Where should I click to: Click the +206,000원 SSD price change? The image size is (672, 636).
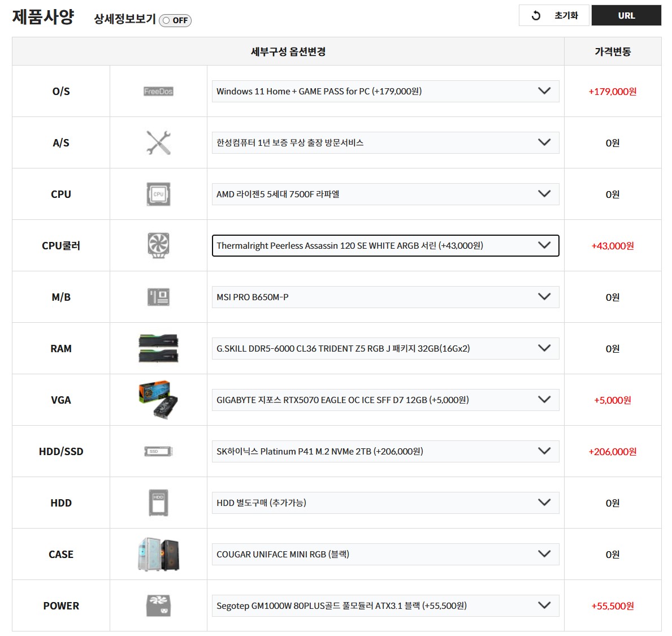(613, 452)
